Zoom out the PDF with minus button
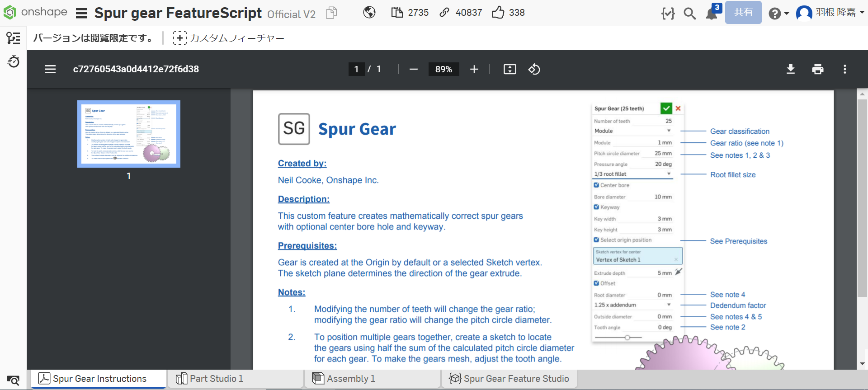The height and width of the screenshot is (390, 868). coord(413,69)
